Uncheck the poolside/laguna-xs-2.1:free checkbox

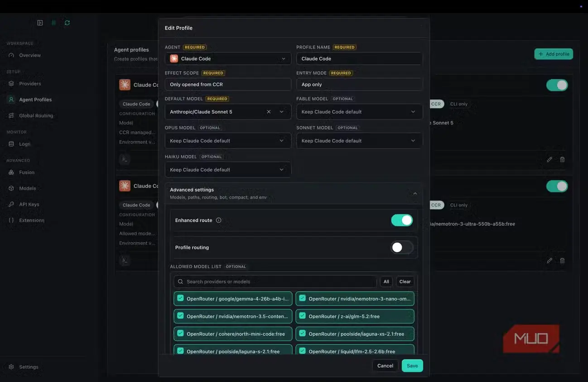pyautogui.click(x=302, y=334)
